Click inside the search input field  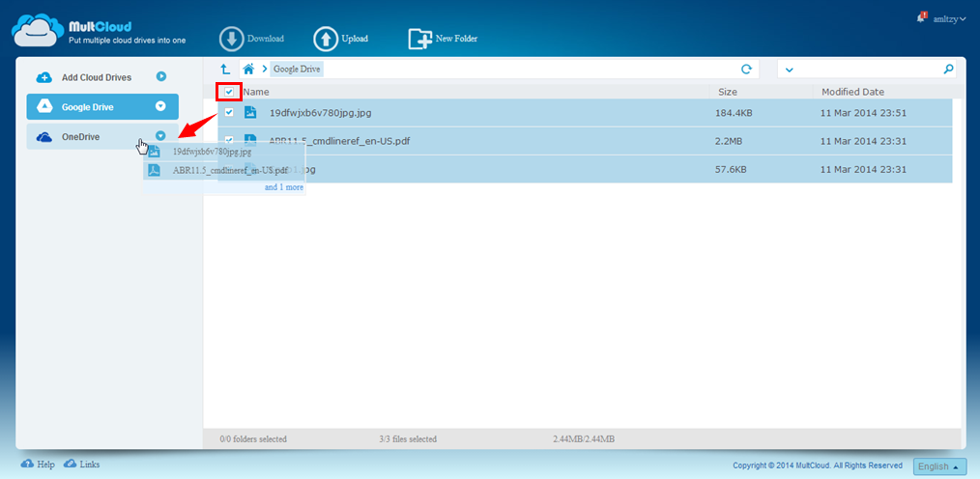point(865,70)
